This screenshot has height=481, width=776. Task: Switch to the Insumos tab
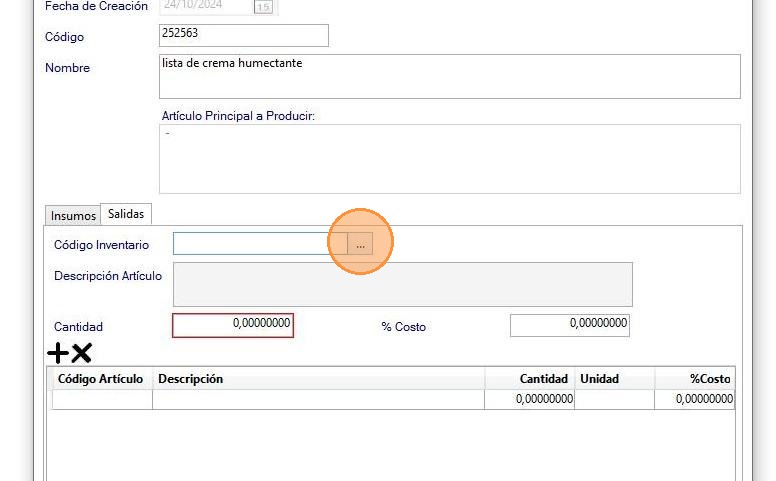(x=73, y=215)
